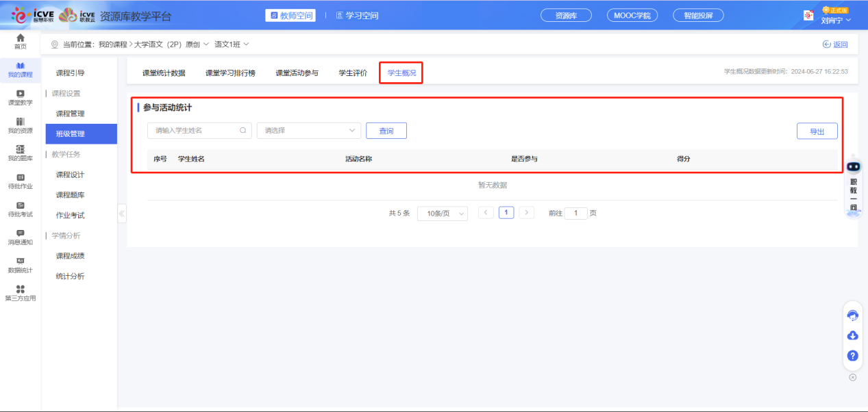Collapse the left course menu panel
The height and width of the screenshot is (412, 868).
[x=122, y=214]
